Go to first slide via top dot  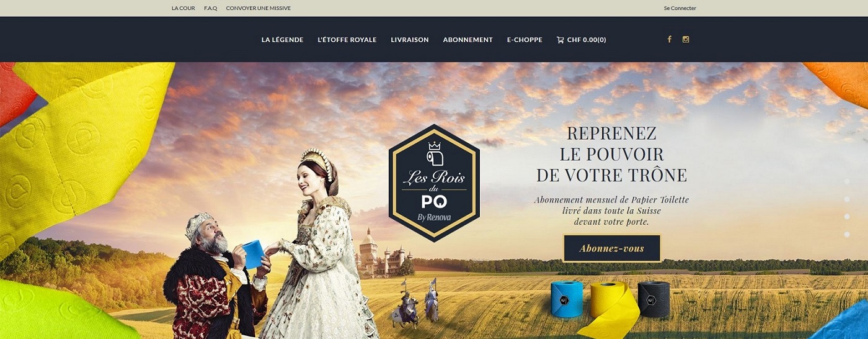(847, 181)
